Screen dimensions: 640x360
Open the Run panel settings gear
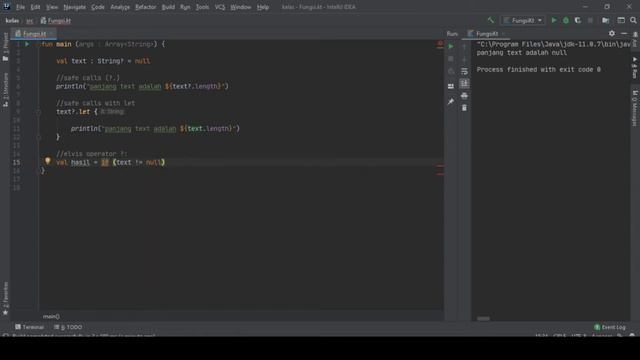(x=611, y=33)
